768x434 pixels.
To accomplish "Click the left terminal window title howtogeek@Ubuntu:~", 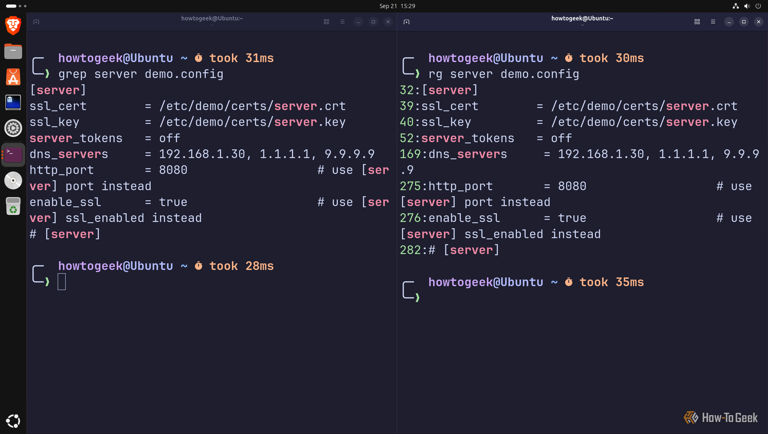I will 212,19.
